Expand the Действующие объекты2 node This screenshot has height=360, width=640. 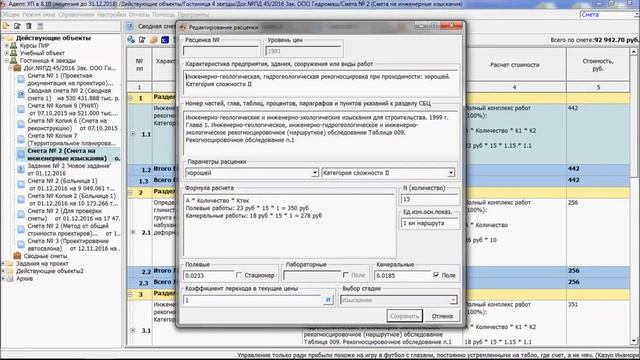click(3, 271)
